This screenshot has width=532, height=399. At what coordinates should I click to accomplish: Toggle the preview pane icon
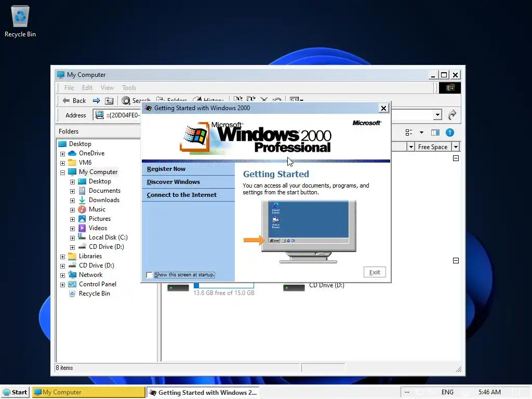tap(435, 132)
